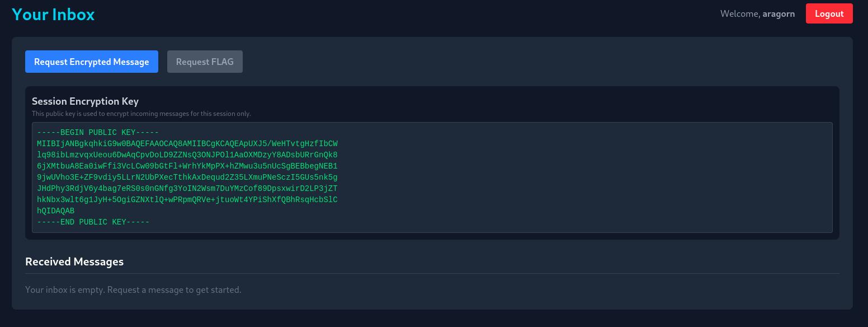Click key line starting with lq98ibLmzvqx

coord(187,155)
